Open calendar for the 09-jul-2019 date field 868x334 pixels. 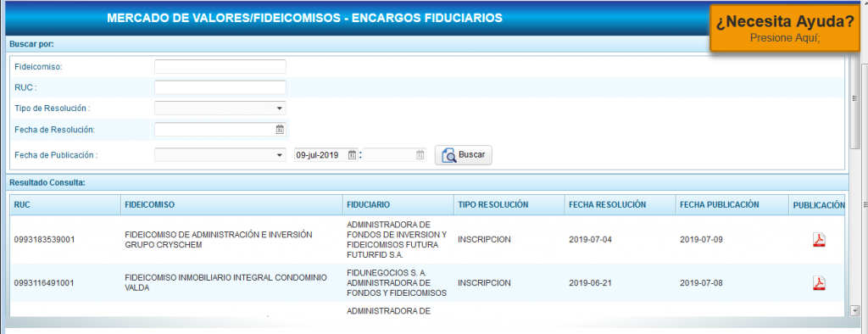(x=352, y=155)
